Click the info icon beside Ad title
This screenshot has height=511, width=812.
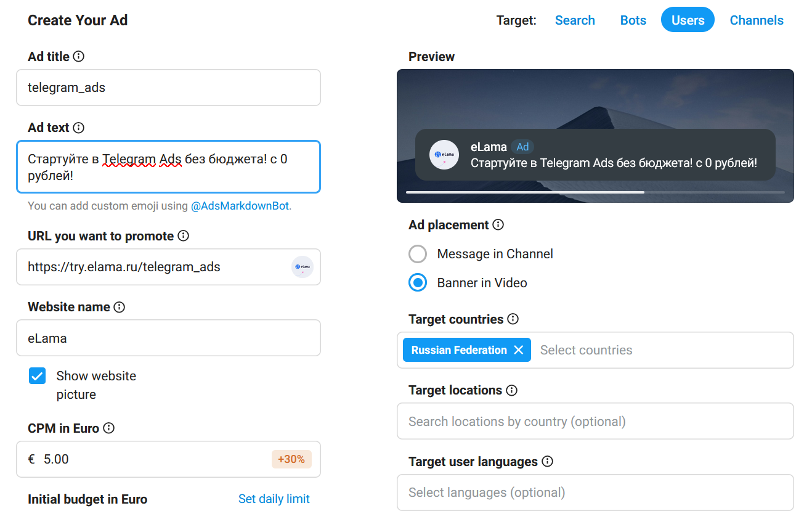click(78, 57)
